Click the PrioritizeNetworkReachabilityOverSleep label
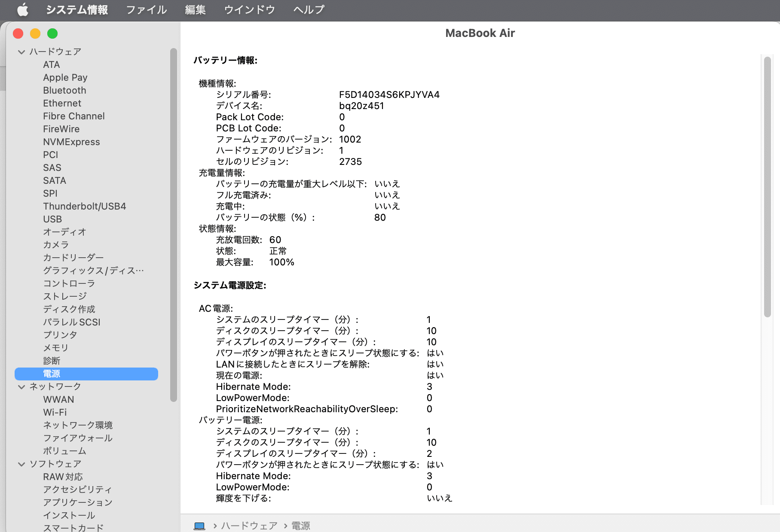Screen dimensions: 780x532 (x=307, y=409)
